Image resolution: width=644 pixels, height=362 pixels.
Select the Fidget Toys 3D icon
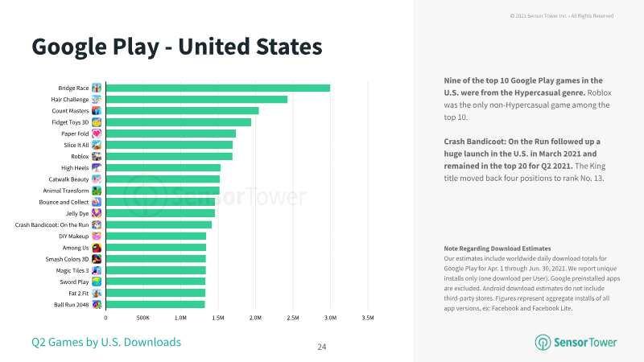tap(97, 122)
